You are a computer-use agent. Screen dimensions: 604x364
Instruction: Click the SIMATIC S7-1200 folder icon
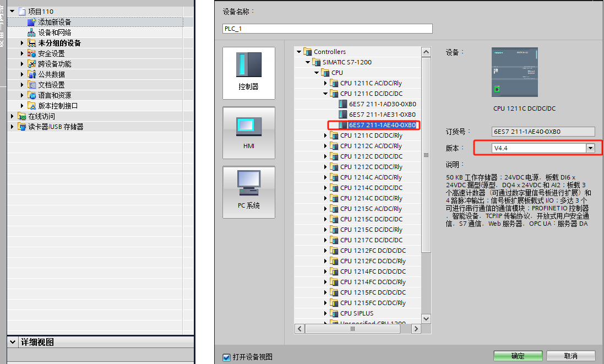(x=316, y=62)
